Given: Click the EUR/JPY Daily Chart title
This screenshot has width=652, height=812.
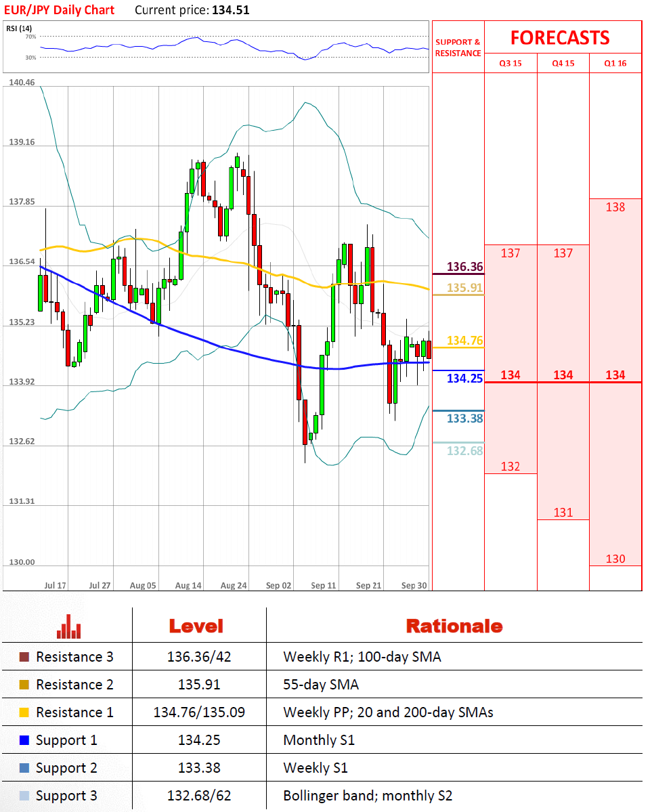Looking at the screenshot, I should (x=59, y=10).
